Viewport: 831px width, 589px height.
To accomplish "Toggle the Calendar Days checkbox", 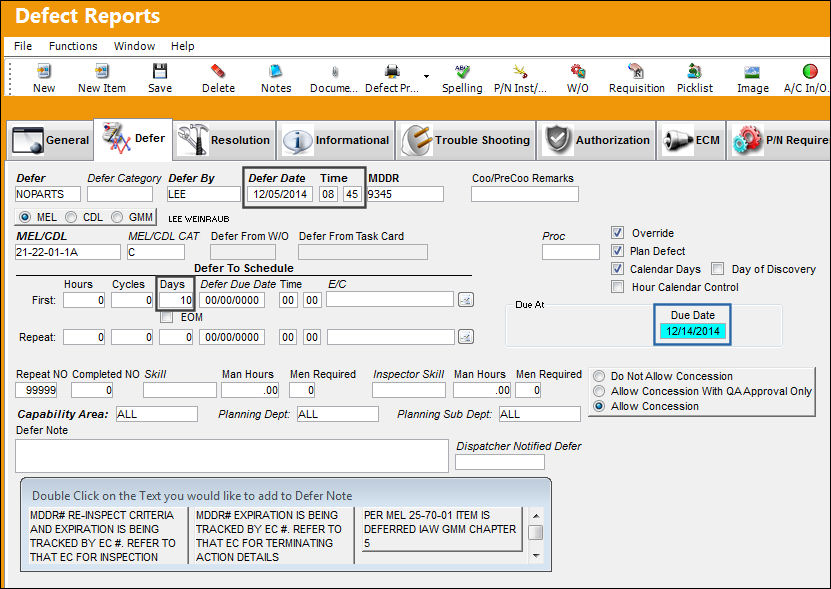I will click(617, 269).
